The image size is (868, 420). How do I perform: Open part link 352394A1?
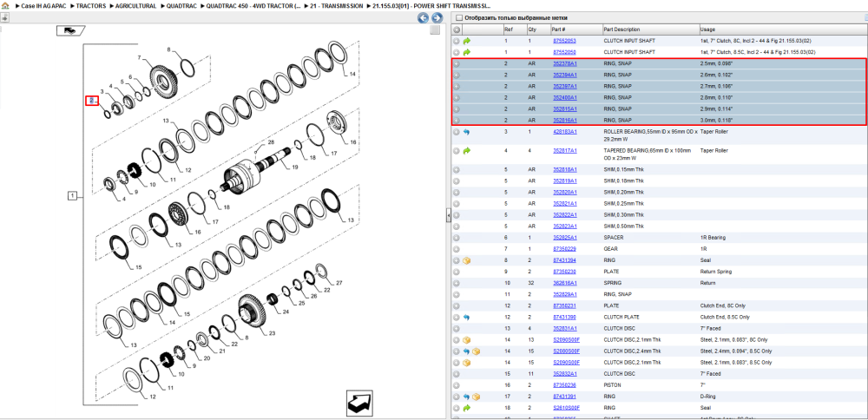(x=565, y=75)
